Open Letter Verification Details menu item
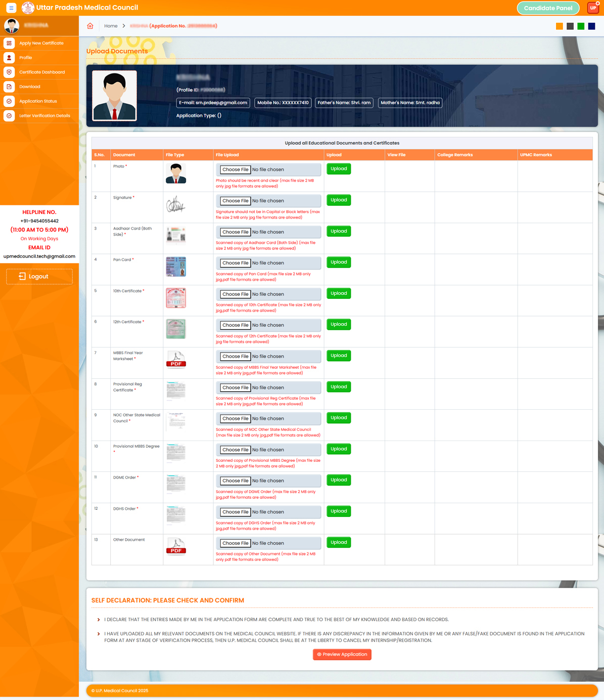 click(x=44, y=116)
